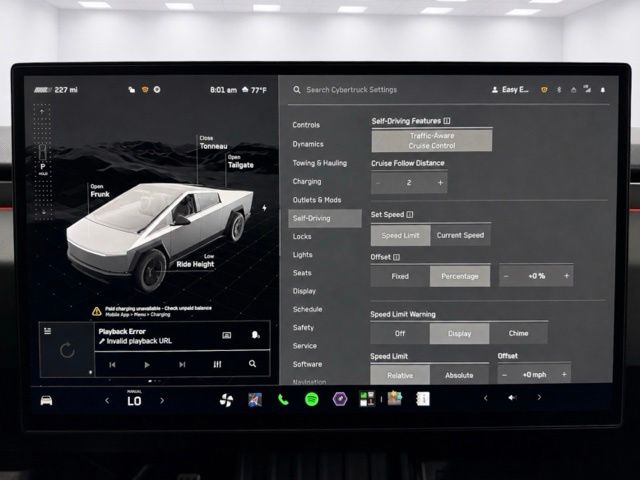Open notifications bell icon

(603, 90)
